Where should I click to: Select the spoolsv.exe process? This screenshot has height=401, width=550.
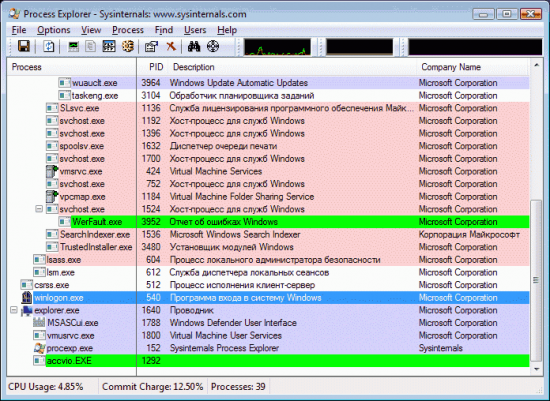tap(81, 146)
